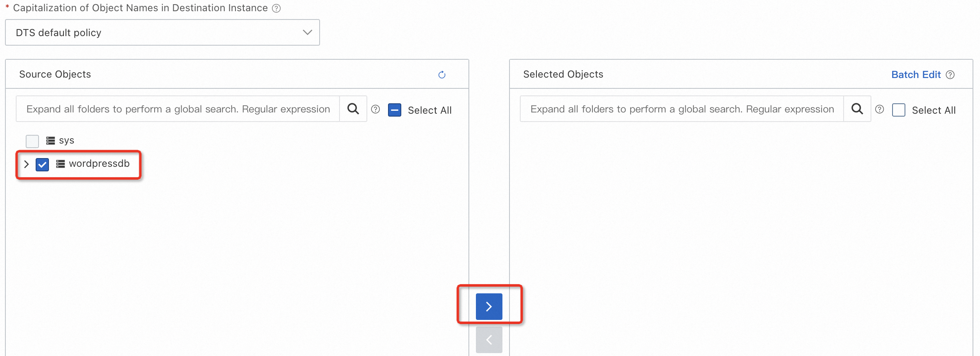Click help icon for Capitalization of Object Names

(x=277, y=8)
